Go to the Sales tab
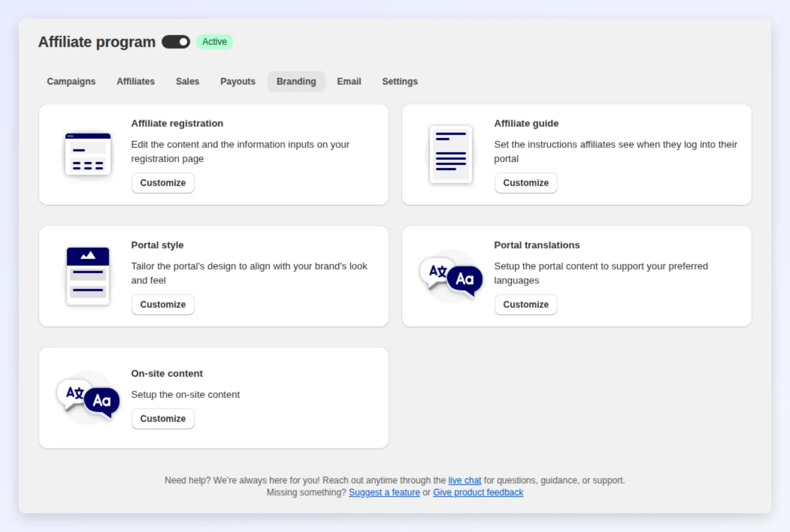This screenshot has width=790, height=532. coord(188,81)
